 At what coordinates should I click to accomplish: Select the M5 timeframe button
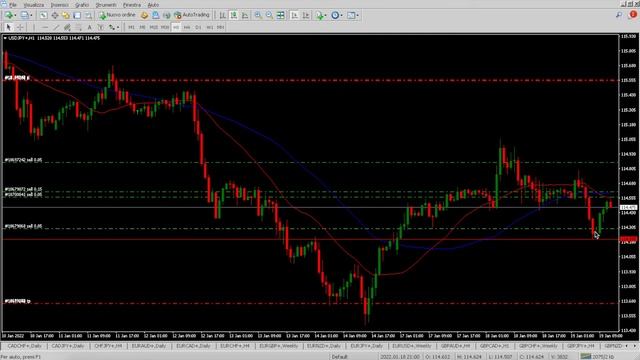coord(142,27)
